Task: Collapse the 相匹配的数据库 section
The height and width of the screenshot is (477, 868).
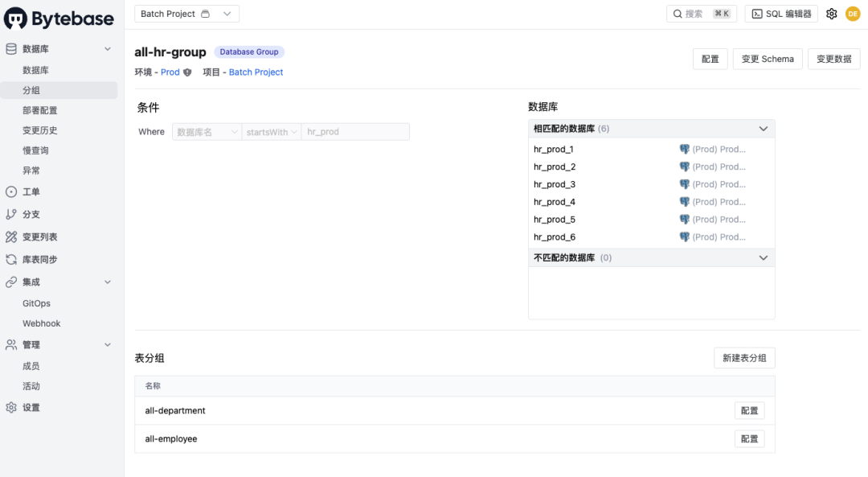Action: [x=764, y=129]
